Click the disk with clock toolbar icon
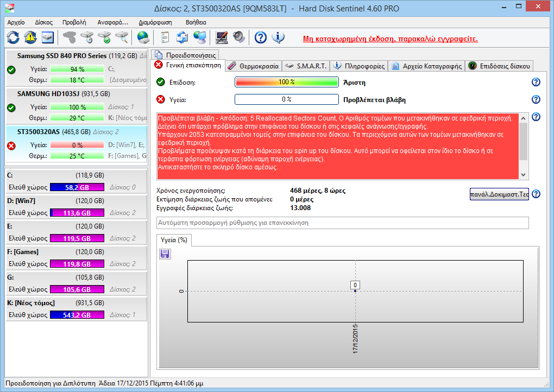 87,37
